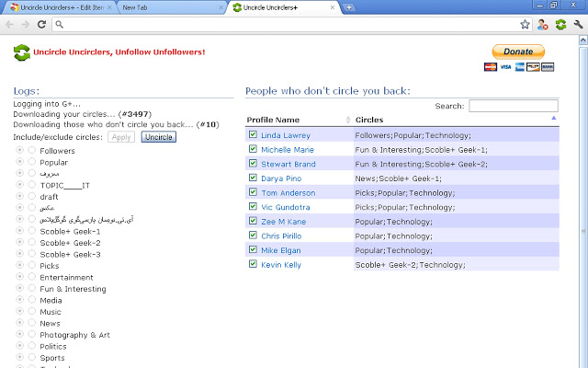
Task: Uncheck Vic Gundotra checkbox
Action: coord(254,206)
